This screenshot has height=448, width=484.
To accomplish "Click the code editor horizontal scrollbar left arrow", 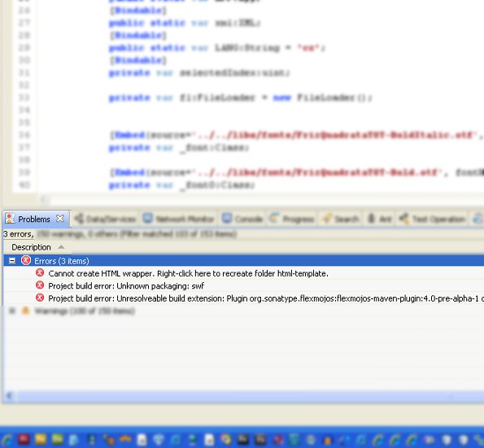I will click(44, 200).
